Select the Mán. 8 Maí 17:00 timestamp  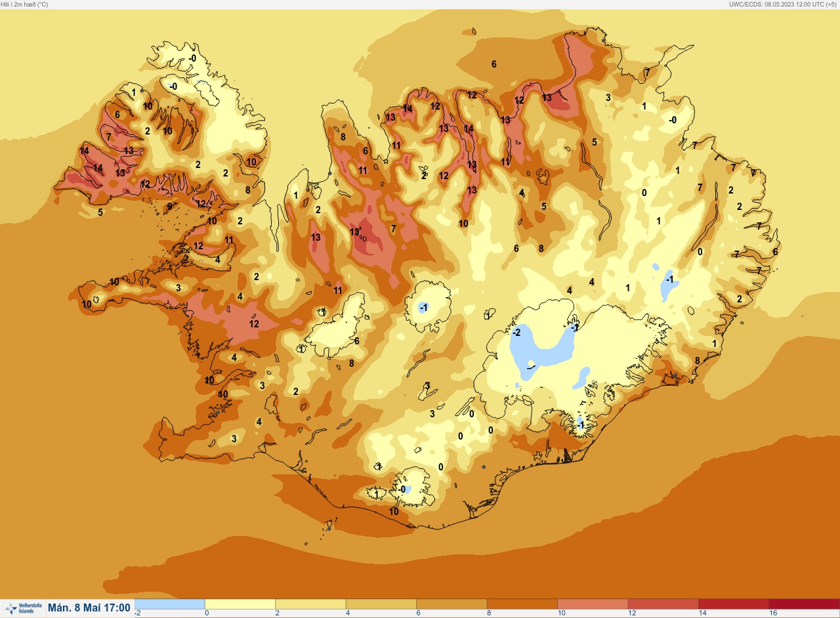tap(89, 608)
